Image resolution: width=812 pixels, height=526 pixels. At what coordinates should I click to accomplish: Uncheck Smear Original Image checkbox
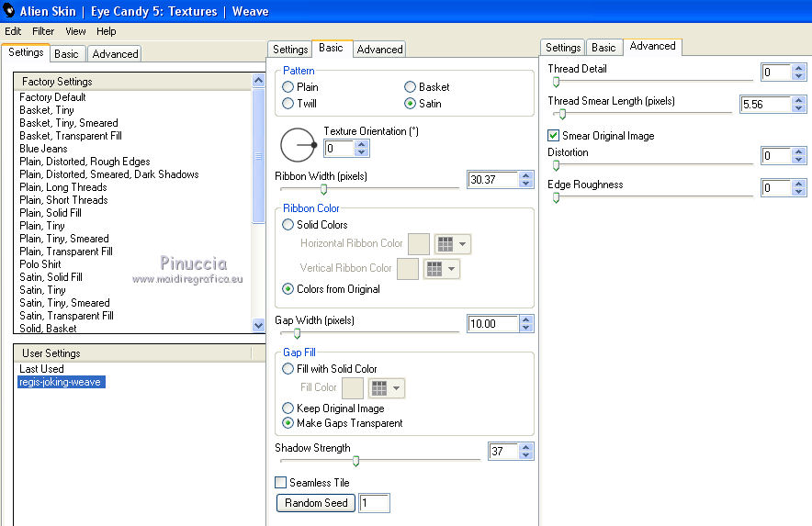553,136
